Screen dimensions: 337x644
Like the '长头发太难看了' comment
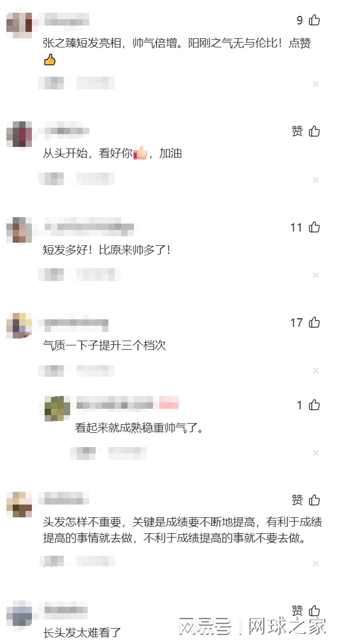(315, 610)
